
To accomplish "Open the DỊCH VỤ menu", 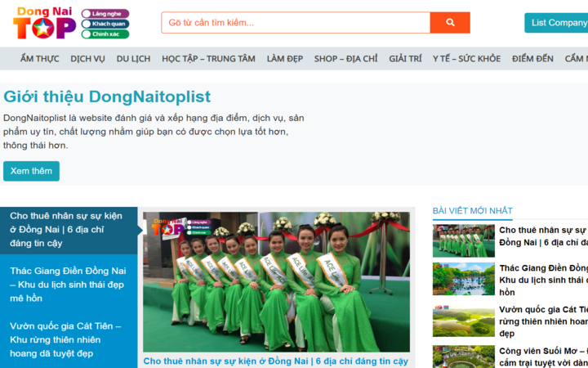I will tap(87, 59).
